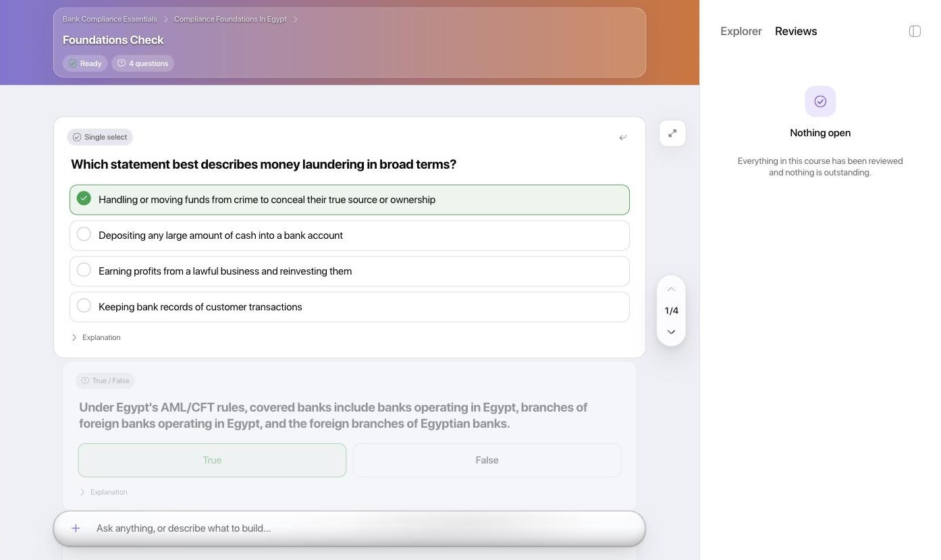Open Compliance Foundations In Egypt breadcrumb

[x=230, y=19]
